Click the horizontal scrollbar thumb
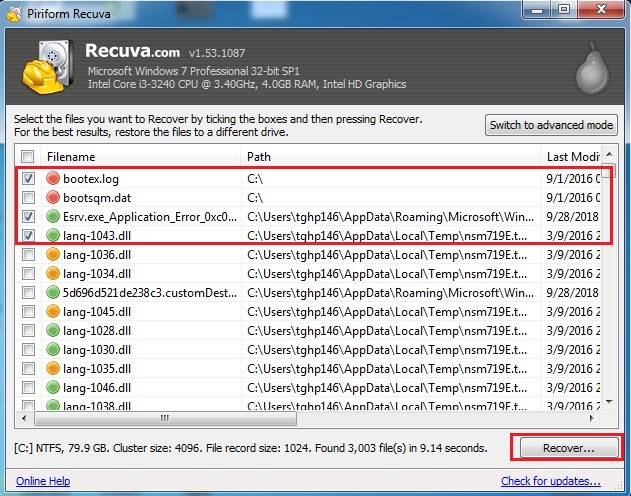631x496 pixels. pyautogui.click(x=165, y=418)
